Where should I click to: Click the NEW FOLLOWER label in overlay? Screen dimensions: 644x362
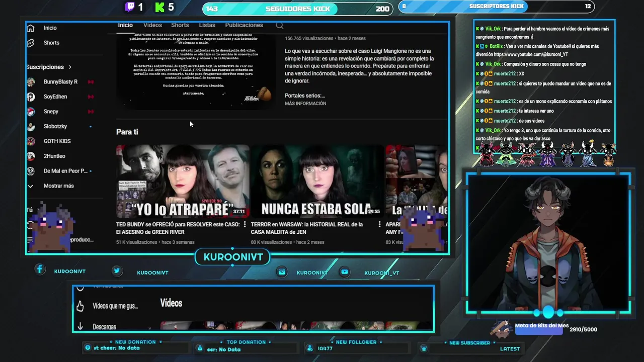(x=356, y=342)
